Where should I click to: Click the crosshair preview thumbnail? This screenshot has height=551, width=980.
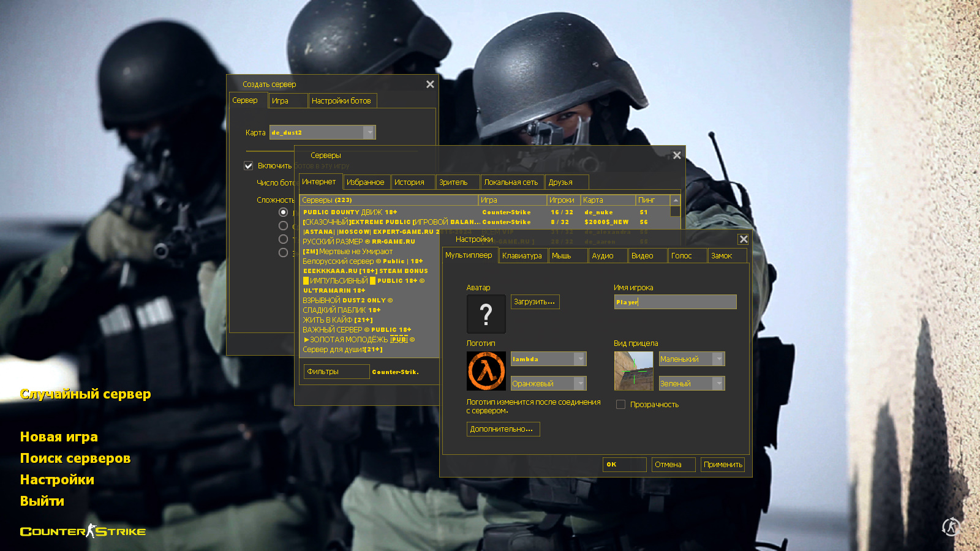[x=634, y=372]
